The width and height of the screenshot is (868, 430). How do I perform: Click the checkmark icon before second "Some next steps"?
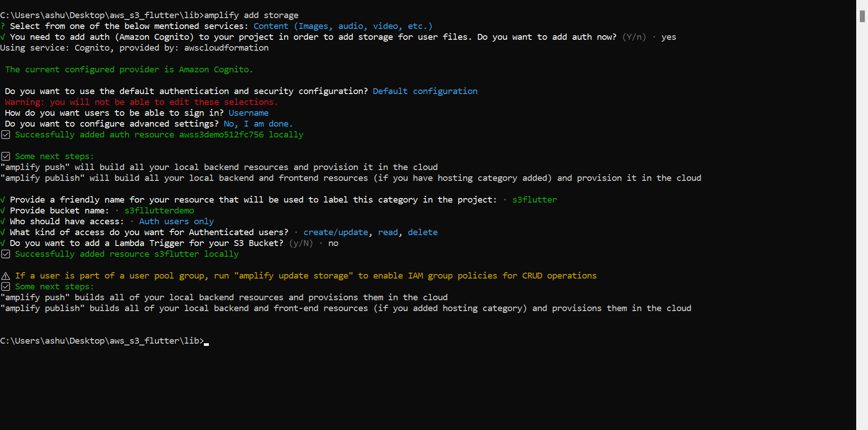point(5,287)
